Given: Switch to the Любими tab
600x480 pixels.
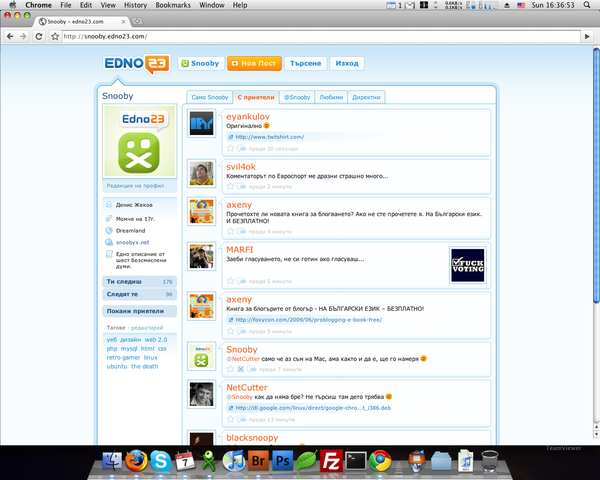Looking at the screenshot, I should 331,97.
